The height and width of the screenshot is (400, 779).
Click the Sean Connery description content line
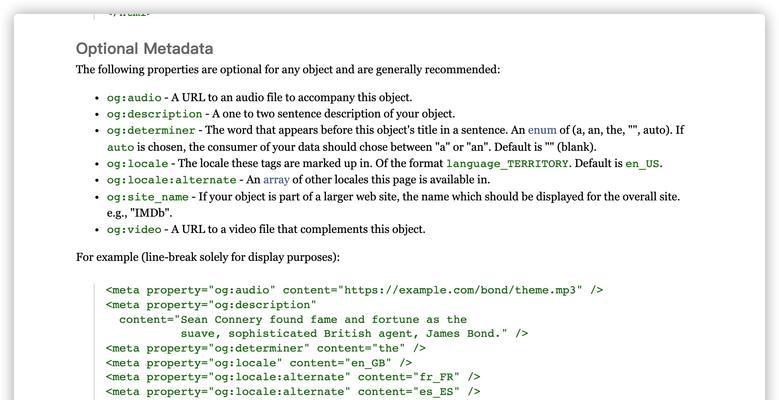point(293,320)
